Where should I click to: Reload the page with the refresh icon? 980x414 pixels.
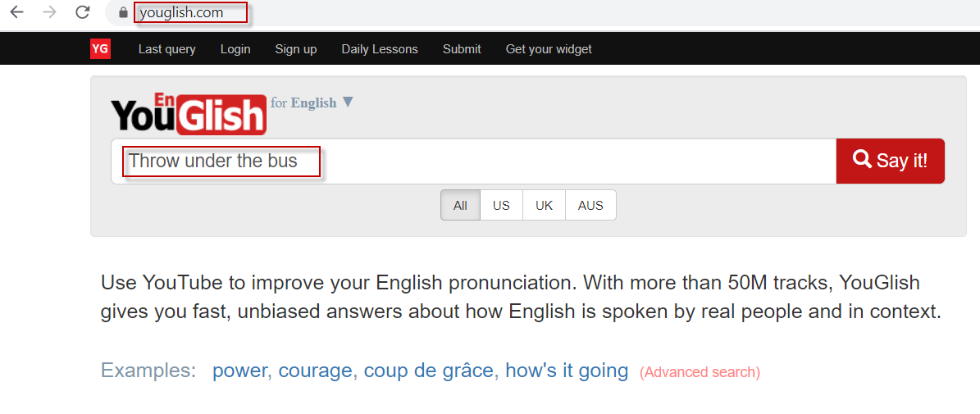(x=82, y=11)
